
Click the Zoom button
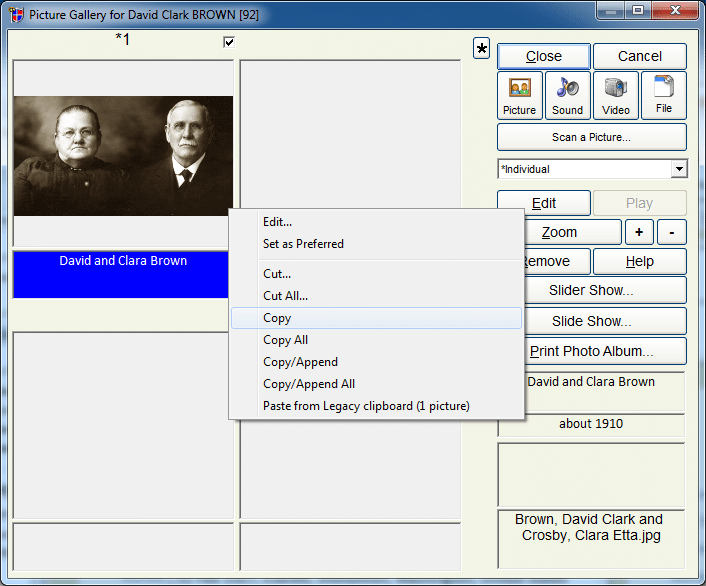coord(573,232)
